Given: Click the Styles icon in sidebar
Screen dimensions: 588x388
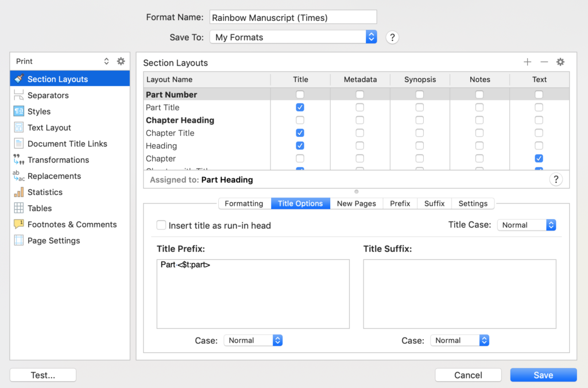Looking at the screenshot, I should point(19,111).
